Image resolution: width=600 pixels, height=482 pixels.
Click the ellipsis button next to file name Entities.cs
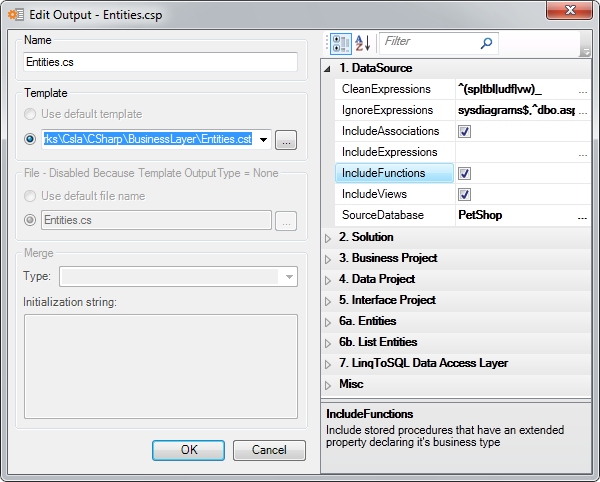(x=286, y=221)
